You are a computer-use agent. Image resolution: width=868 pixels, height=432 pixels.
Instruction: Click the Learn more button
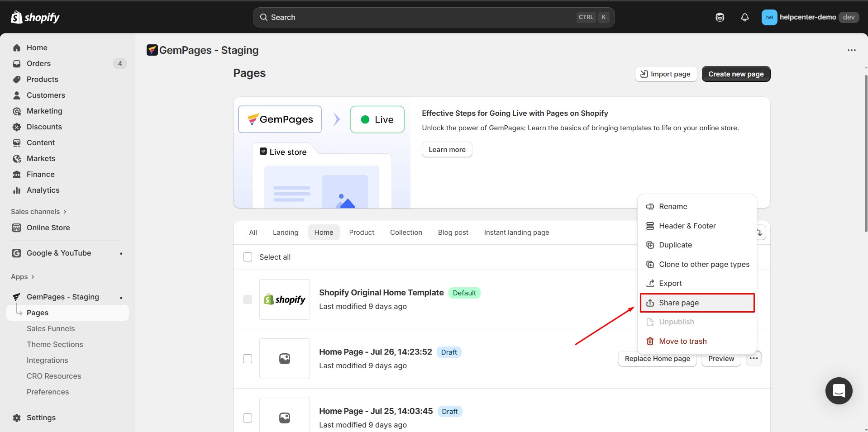point(447,150)
